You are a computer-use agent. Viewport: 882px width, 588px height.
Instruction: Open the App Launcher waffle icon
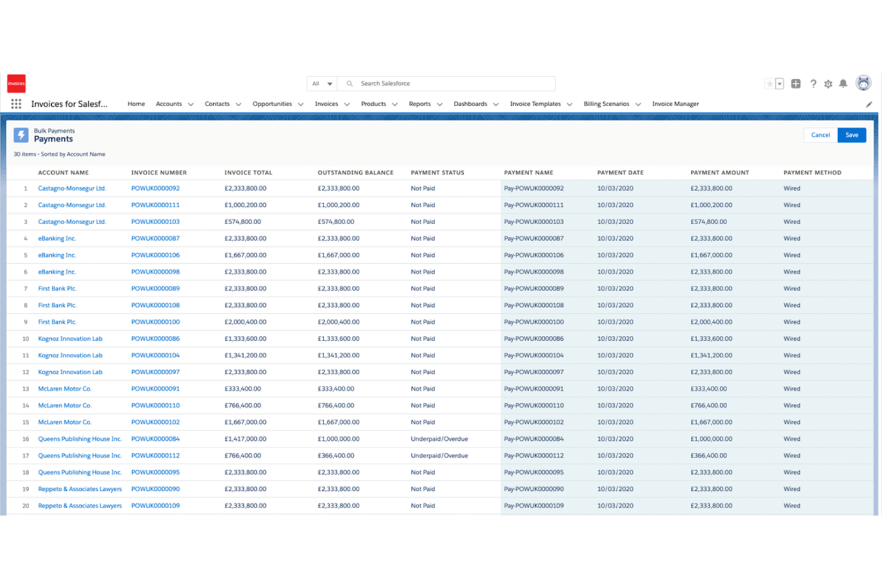[16, 104]
